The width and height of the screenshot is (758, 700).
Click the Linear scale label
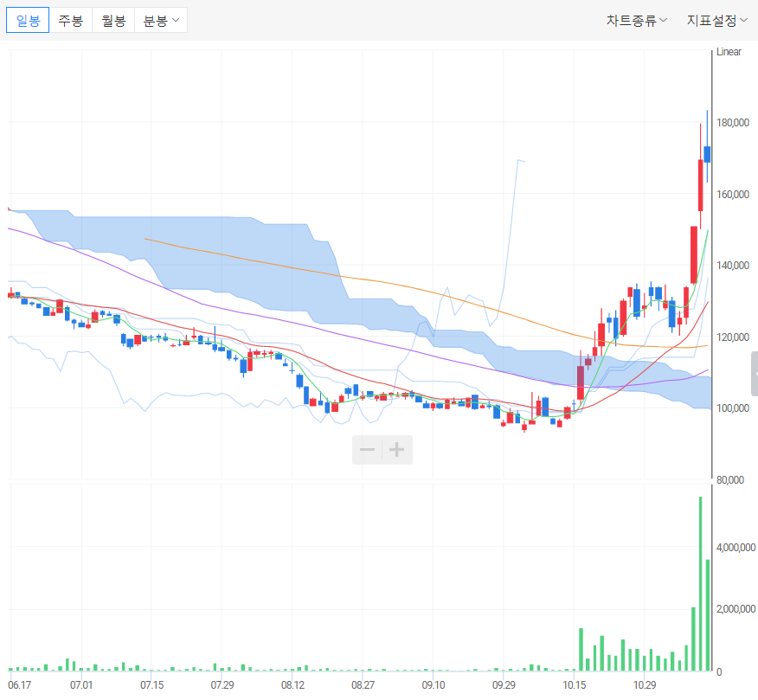(x=729, y=52)
